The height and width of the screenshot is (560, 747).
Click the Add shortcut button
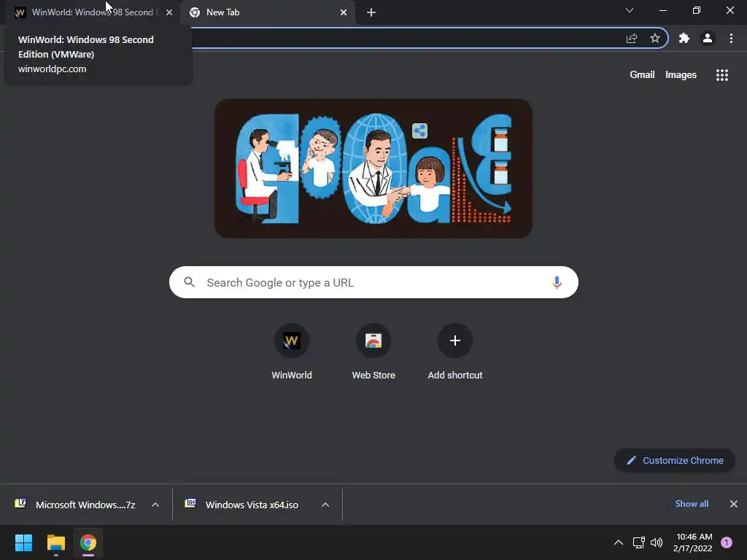pos(455,352)
